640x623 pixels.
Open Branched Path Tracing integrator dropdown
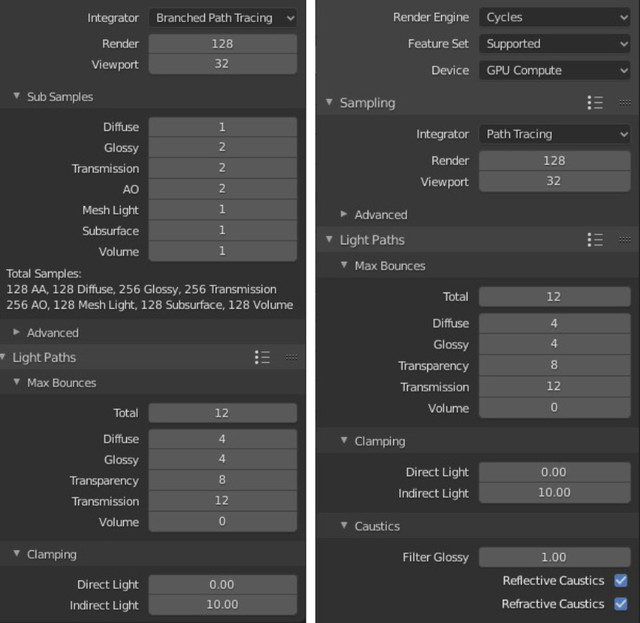coord(222,18)
